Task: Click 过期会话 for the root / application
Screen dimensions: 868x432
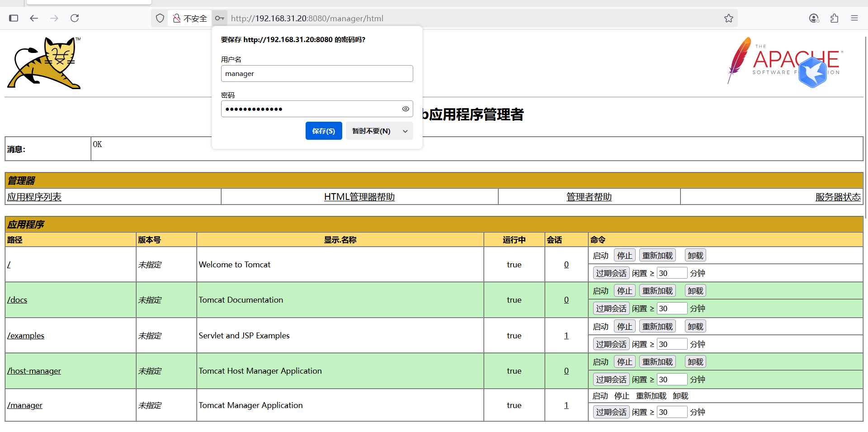Action: coord(611,273)
